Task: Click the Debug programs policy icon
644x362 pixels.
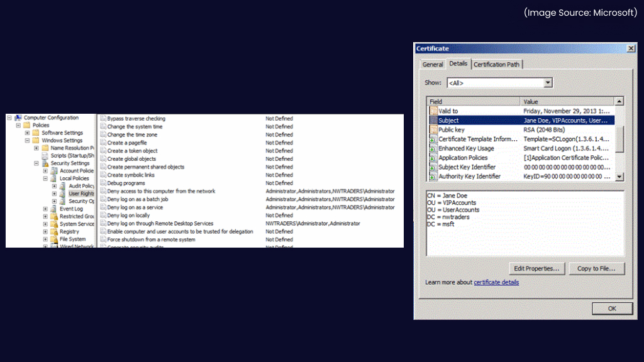Action: click(x=103, y=183)
